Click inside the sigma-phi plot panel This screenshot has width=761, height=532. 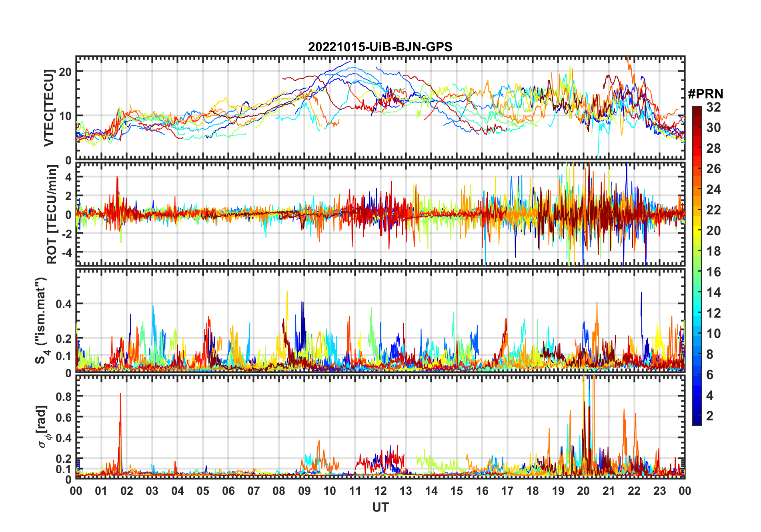click(x=380, y=427)
